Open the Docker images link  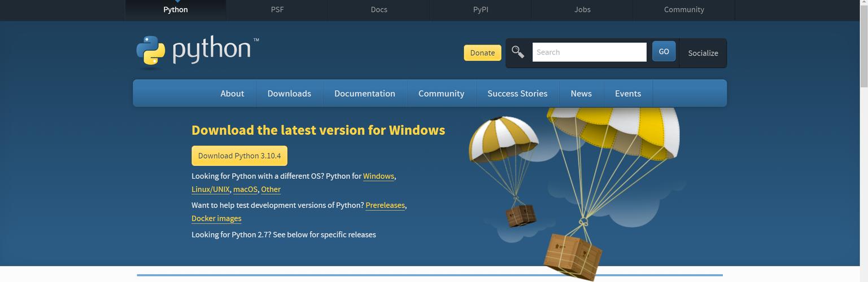coord(216,218)
